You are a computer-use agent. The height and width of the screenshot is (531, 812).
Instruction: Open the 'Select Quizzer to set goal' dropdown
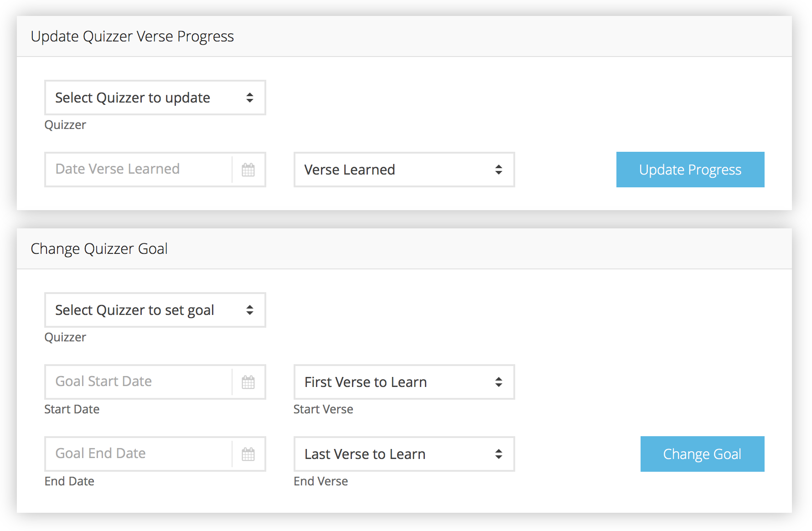click(x=155, y=310)
